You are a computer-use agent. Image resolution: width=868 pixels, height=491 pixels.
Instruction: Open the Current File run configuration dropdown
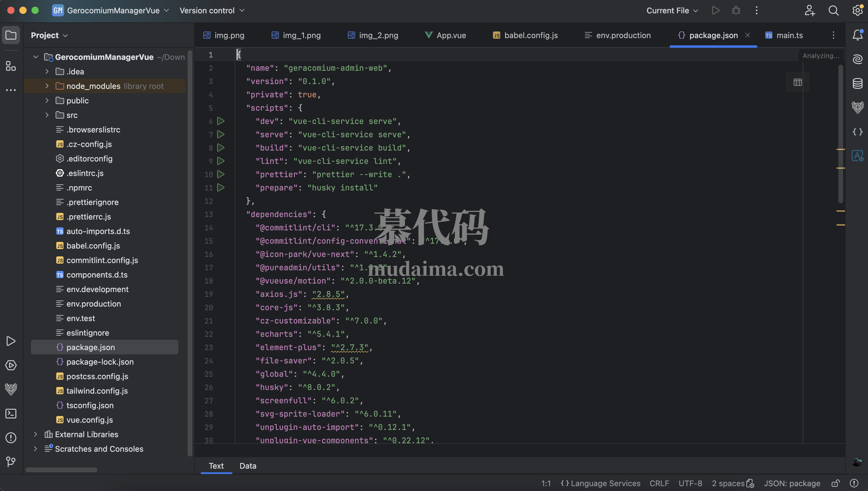coord(672,11)
